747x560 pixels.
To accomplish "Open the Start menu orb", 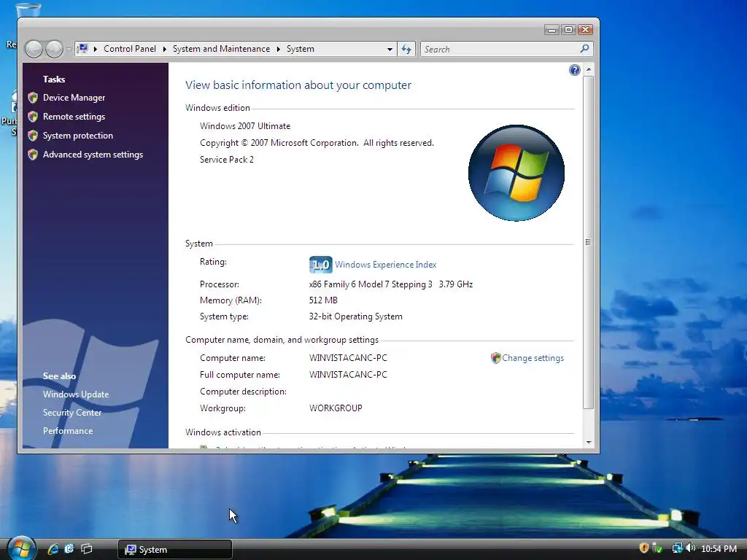I will [x=21, y=548].
